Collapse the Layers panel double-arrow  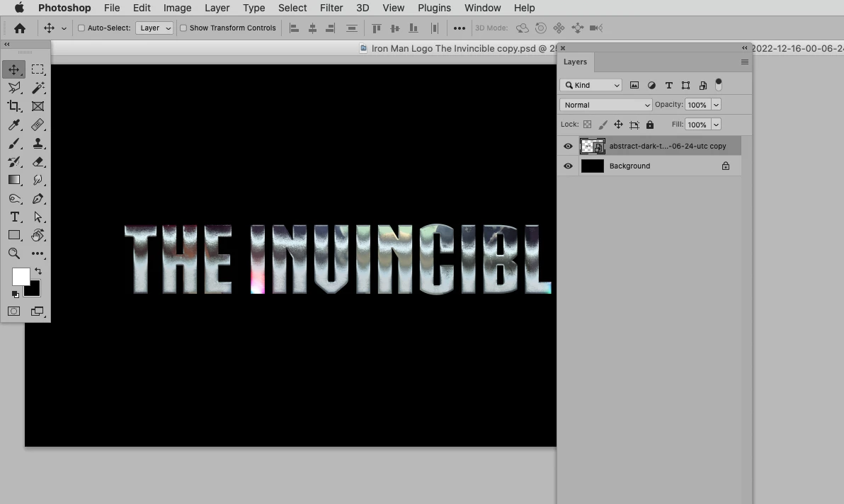click(x=745, y=48)
